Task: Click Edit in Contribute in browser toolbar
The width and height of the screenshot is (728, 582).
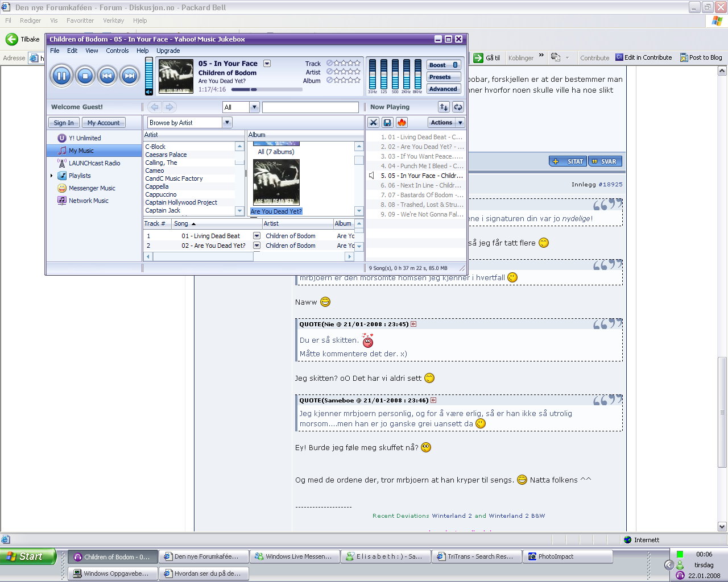Action: tap(643, 57)
